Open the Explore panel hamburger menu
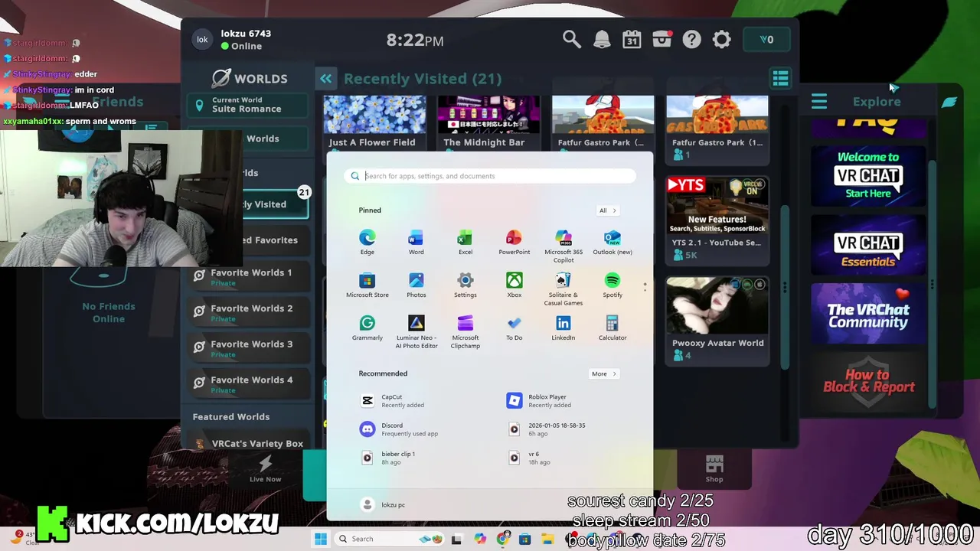 pos(819,101)
